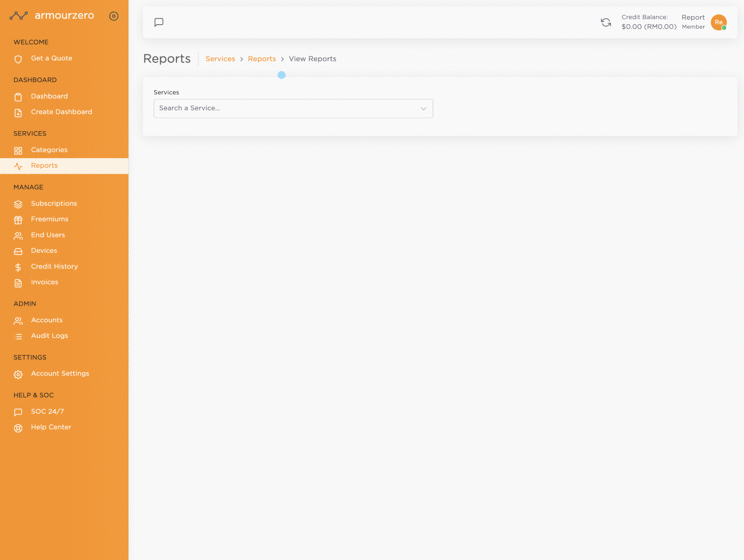Open Invoices page
Viewport: 744px width, 560px height.
point(45,283)
